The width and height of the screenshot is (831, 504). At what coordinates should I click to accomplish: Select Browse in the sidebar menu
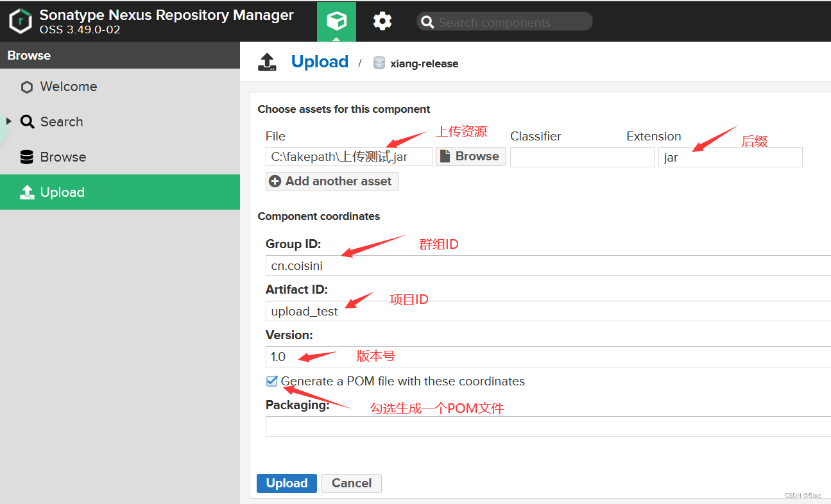(x=120, y=157)
